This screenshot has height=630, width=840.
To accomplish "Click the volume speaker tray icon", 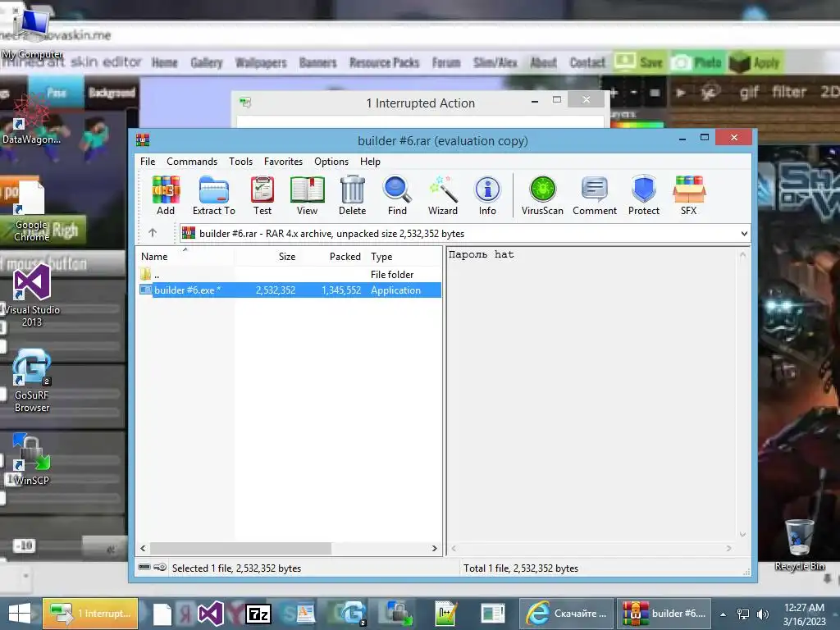I will pyautogui.click(x=763, y=614).
